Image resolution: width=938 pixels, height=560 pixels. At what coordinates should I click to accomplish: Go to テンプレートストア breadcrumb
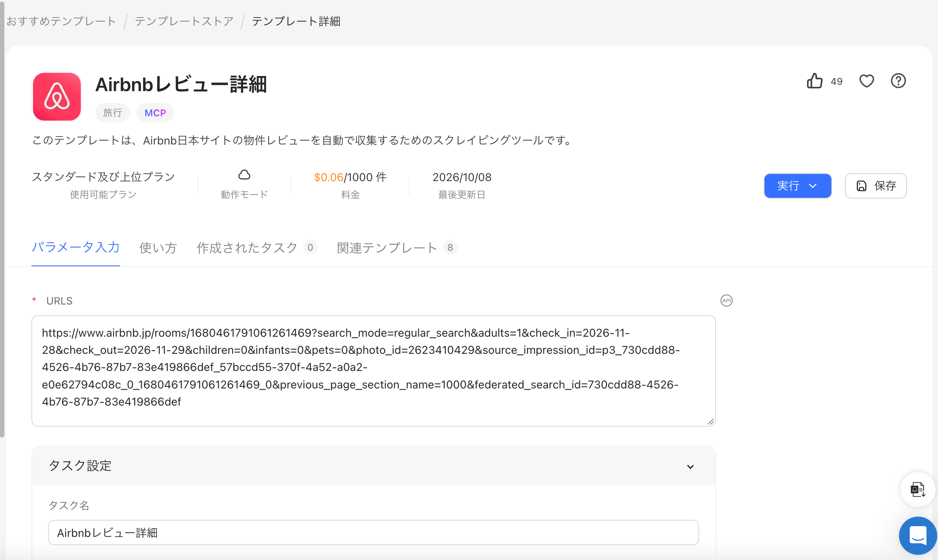coord(184,21)
